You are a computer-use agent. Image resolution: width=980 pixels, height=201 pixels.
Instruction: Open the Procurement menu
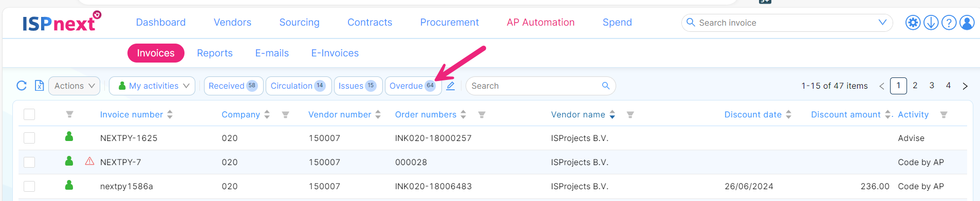(449, 22)
